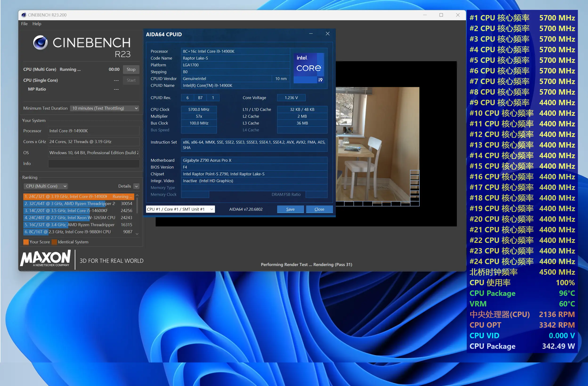
Task: Click the #9 CPU 4400 MHz overlay entry
Action: tap(522, 102)
